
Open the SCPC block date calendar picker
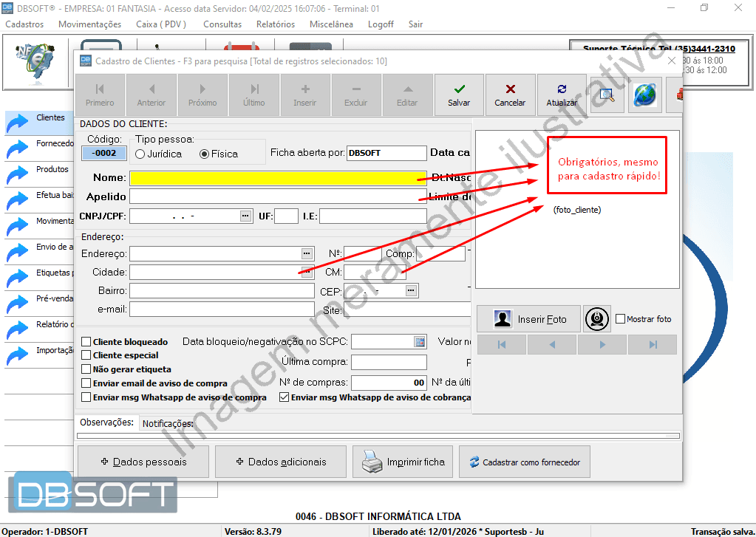coord(420,341)
